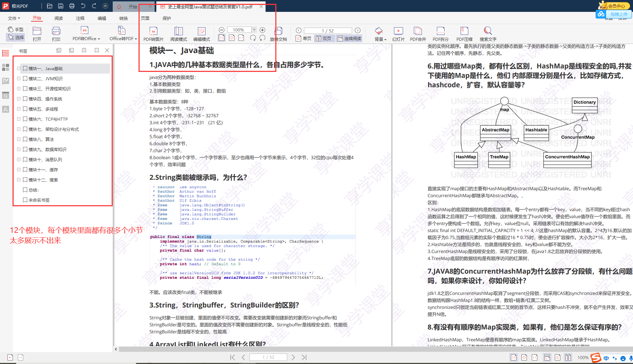Screen dimensions: 633x364
Task: Go to previous page in ribbon
Action: click(x=298, y=30)
